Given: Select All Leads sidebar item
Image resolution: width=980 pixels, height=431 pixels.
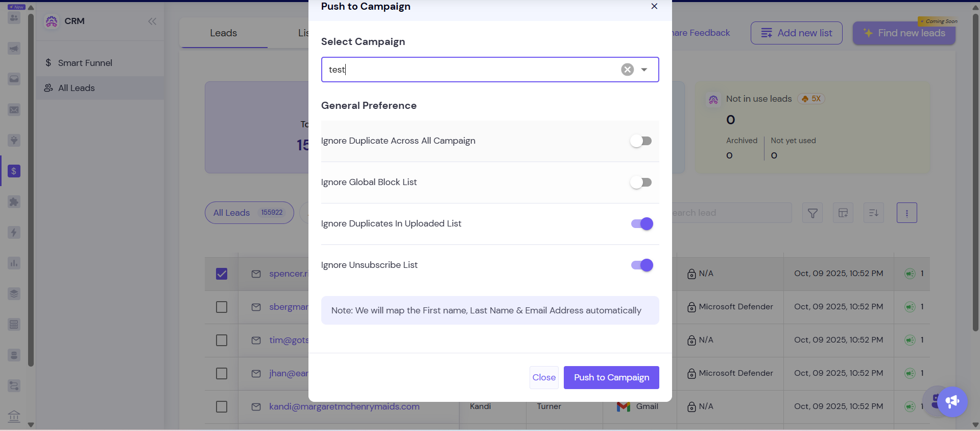Looking at the screenshot, I should tap(77, 88).
